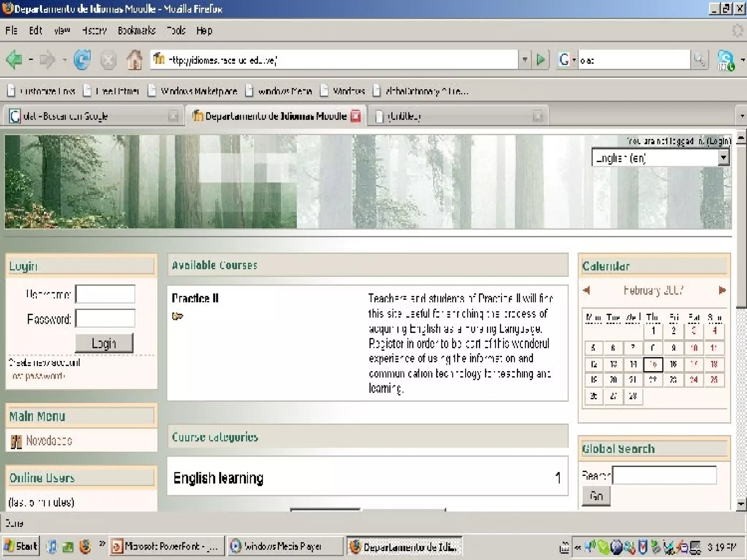Image resolution: width=747 pixels, height=560 pixels.
Task: Click the enrol icon under Practice II
Action: 177,316
